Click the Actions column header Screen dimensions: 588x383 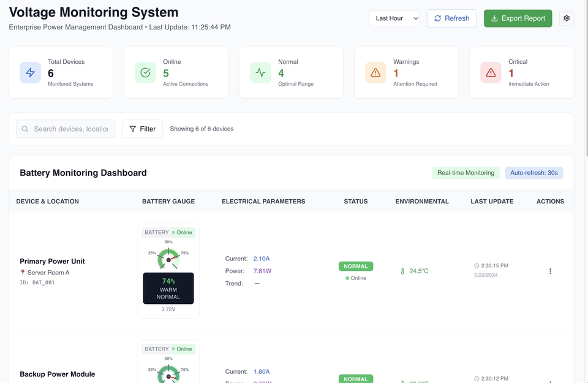coord(550,202)
